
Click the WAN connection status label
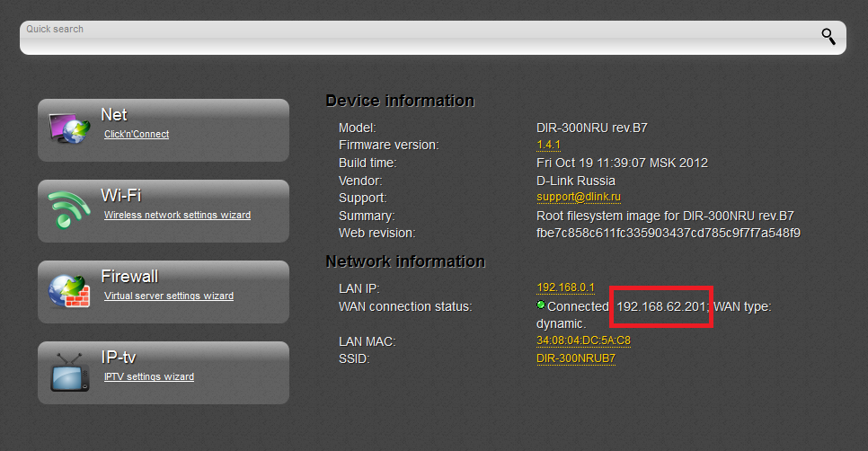[405, 306]
